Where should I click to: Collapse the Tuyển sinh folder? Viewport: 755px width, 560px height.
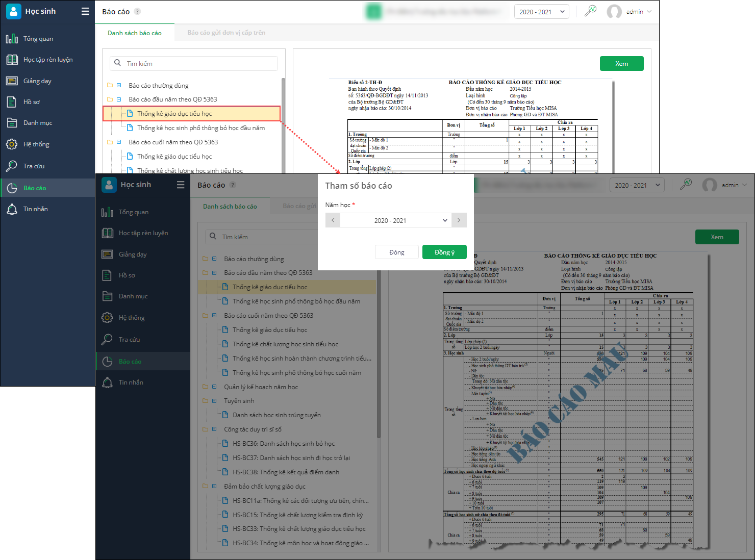pos(214,401)
